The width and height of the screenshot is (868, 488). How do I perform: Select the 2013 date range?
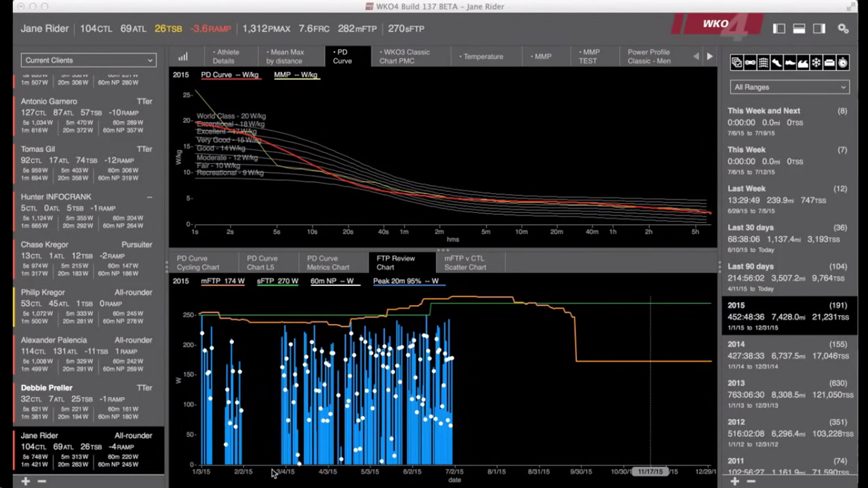[788, 394]
